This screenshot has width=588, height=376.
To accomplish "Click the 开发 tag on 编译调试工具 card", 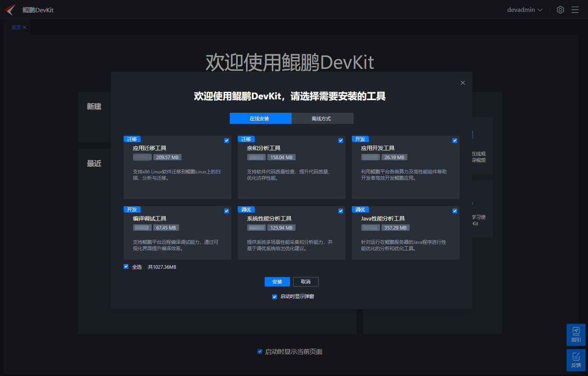I will pyautogui.click(x=132, y=210).
